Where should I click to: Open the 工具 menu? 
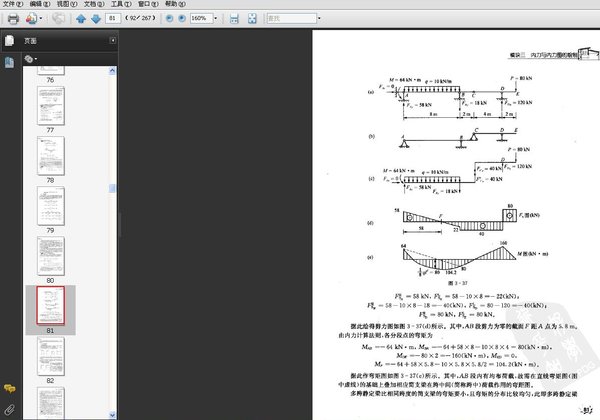point(121,4)
